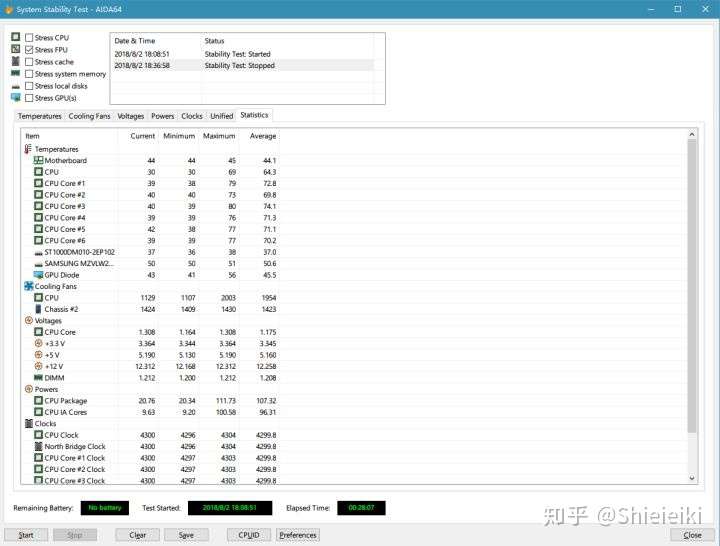The width and height of the screenshot is (720, 546).
Task: Enable the Stress CPU checkbox
Action: point(29,38)
